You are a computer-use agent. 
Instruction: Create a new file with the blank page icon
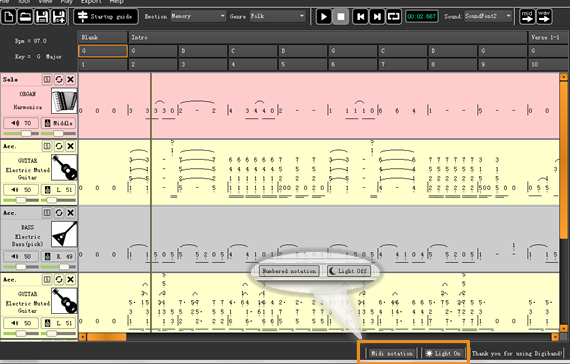click(9, 17)
